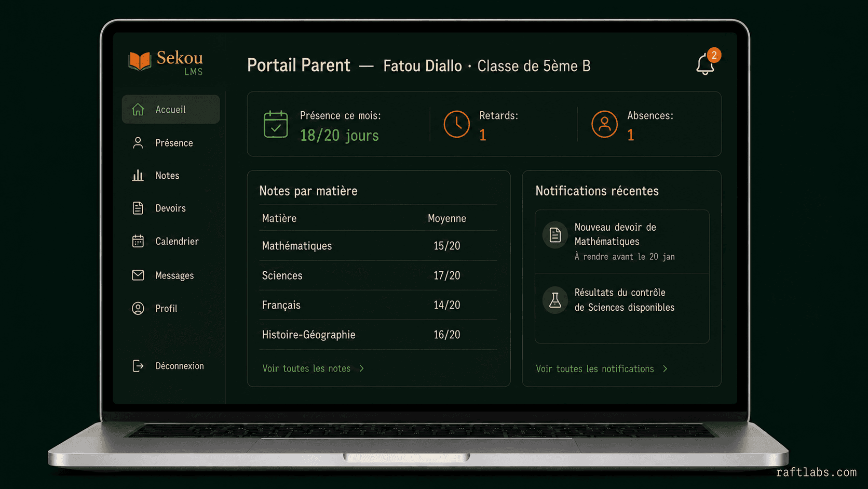Viewport: 868px width, 489px height.
Task: Click the orange person Absences icon
Action: coord(604,124)
